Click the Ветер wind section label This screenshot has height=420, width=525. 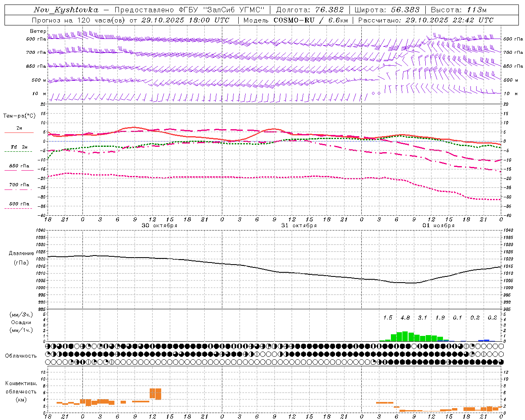(x=38, y=31)
